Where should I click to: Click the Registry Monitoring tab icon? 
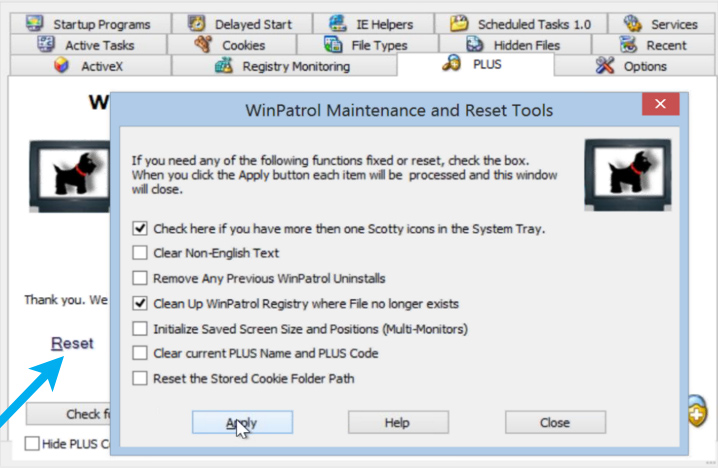(223, 65)
